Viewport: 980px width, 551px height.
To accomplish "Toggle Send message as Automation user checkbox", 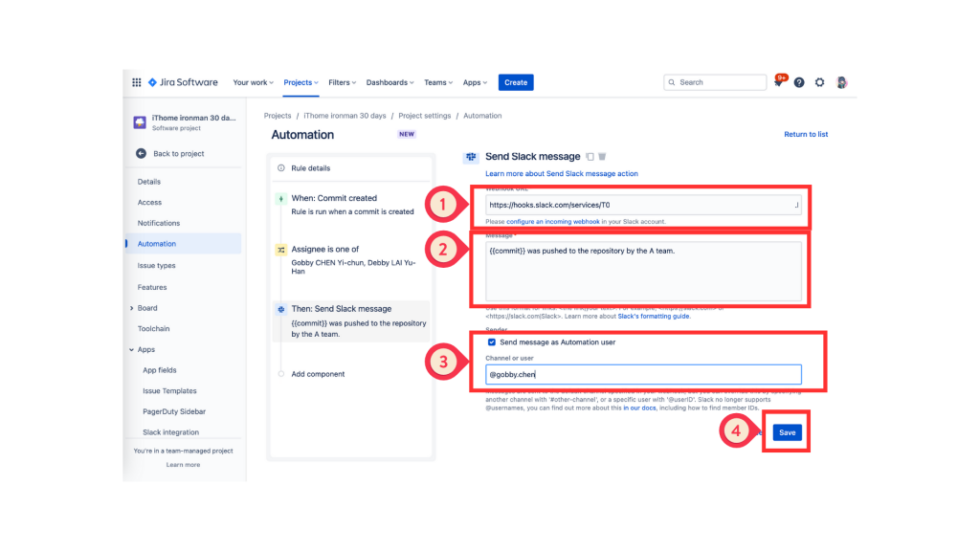I will click(x=492, y=342).
